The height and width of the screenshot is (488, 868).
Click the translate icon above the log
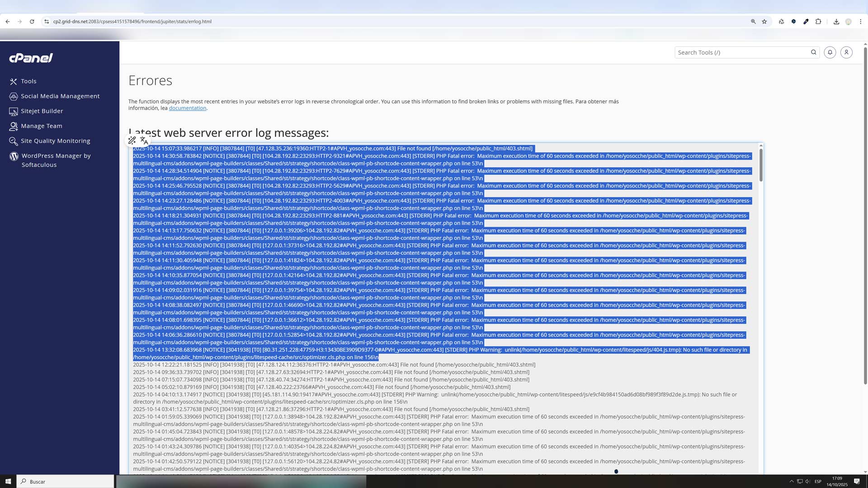[x=144, y=141]
